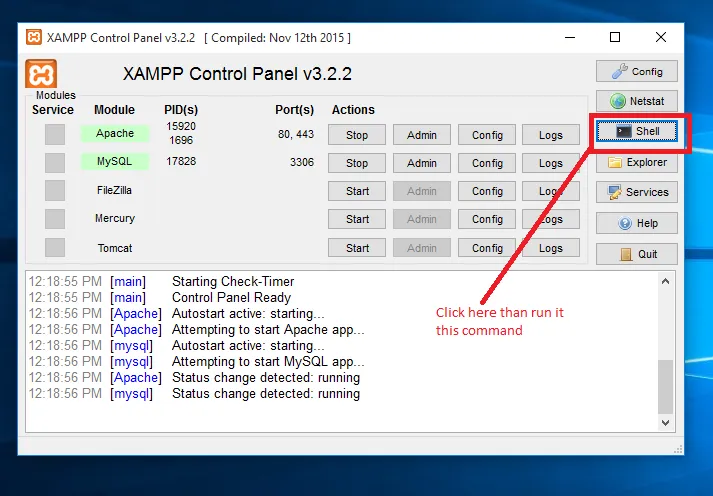View Apache Logs
Image resolution: width=713 pixels, height=496 pixels.
coord(551,135)
